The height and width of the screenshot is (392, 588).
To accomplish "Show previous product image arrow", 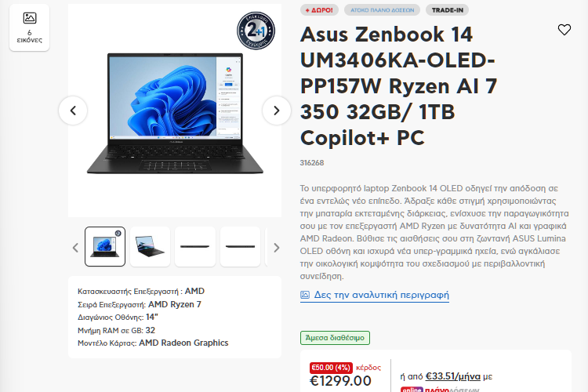I will point(73,111).
